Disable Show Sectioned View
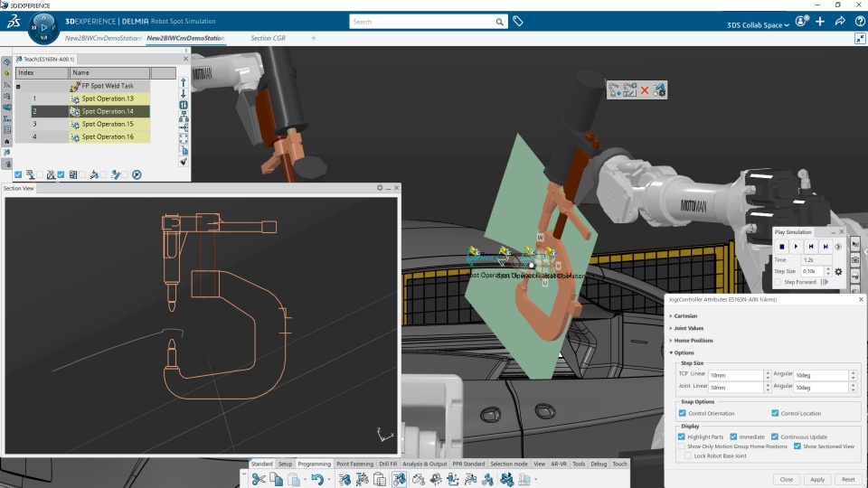Screen dimensions: 868x488 [x=797, y=446]
